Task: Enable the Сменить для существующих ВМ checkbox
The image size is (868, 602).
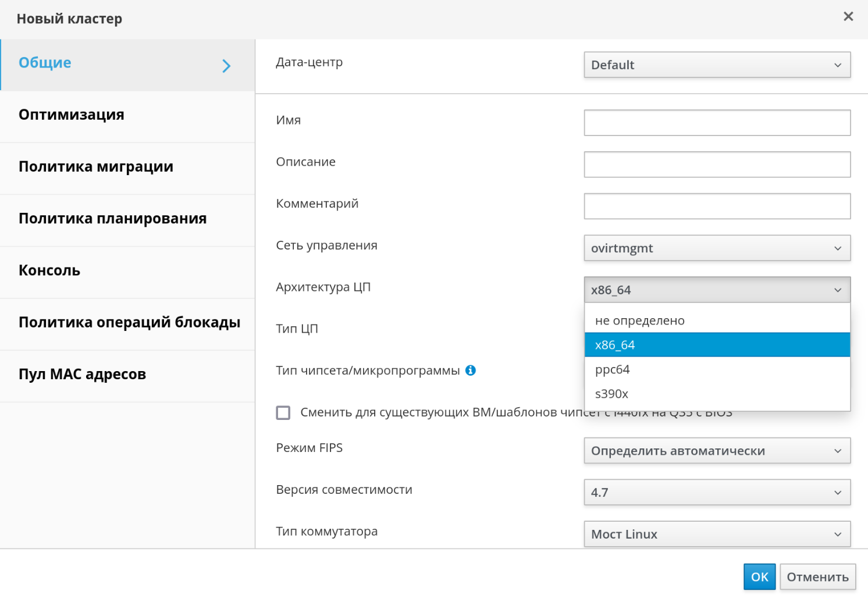Action: click(x=283, y=413)
